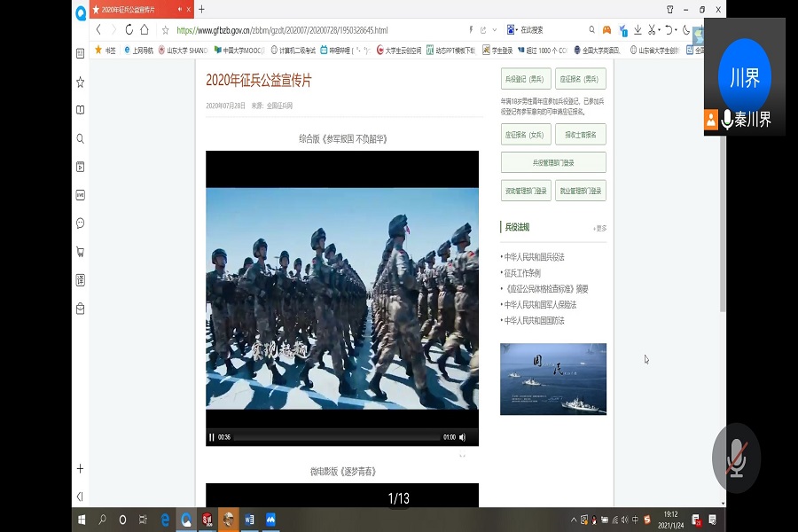This screenshot has width=798, height=532.
Task: Seek on the video progress bar
Action: (x=337, y=437)
